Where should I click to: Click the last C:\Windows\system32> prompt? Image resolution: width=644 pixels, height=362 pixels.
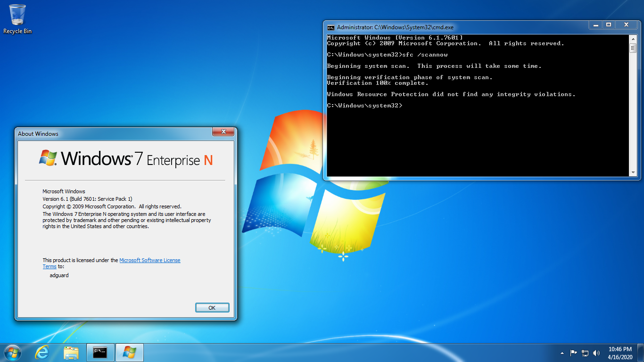point(365,106)
